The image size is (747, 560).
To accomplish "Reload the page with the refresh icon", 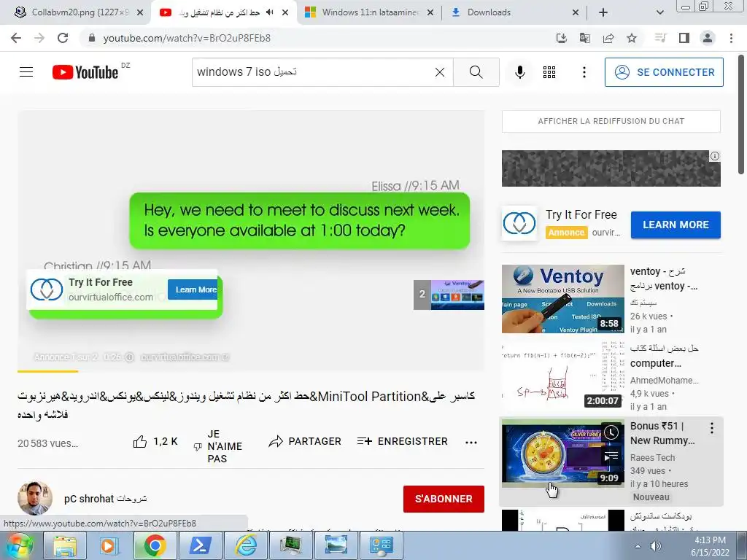I will click(x=63, y=38).
